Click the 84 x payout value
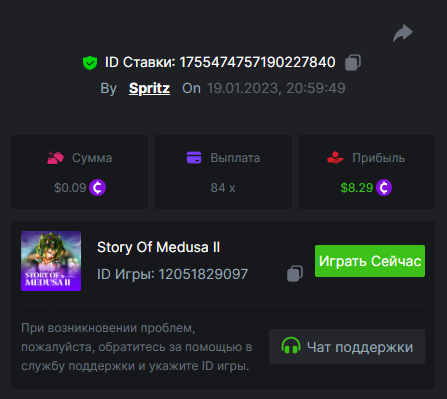This screenshot has width=447, height=399. 223,188
